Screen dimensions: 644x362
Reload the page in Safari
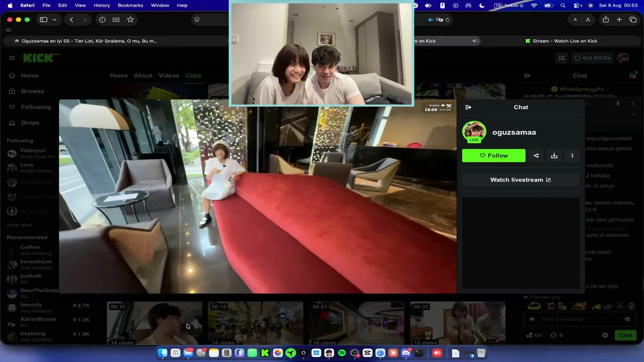point(447,20)
